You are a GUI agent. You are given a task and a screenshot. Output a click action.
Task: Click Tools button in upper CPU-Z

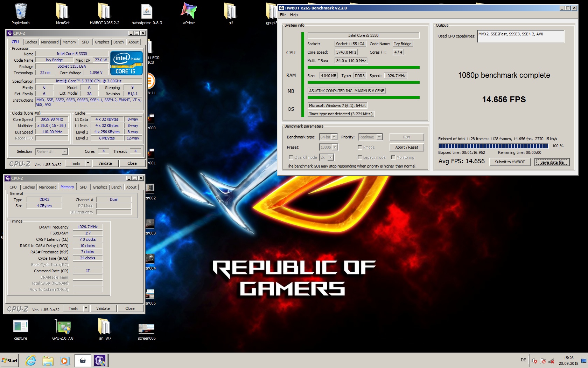click(x=75, y=163)
